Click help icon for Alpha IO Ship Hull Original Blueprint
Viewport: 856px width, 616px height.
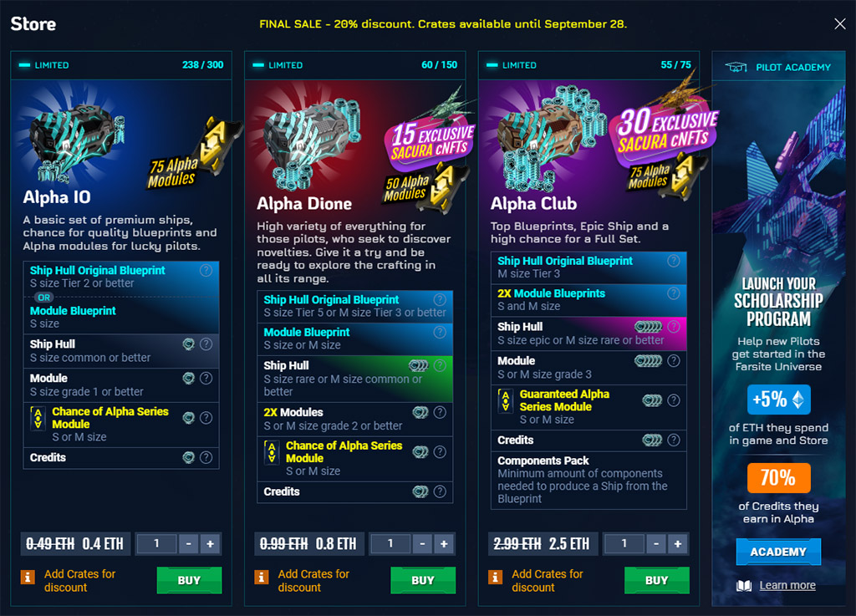[206, 270]
